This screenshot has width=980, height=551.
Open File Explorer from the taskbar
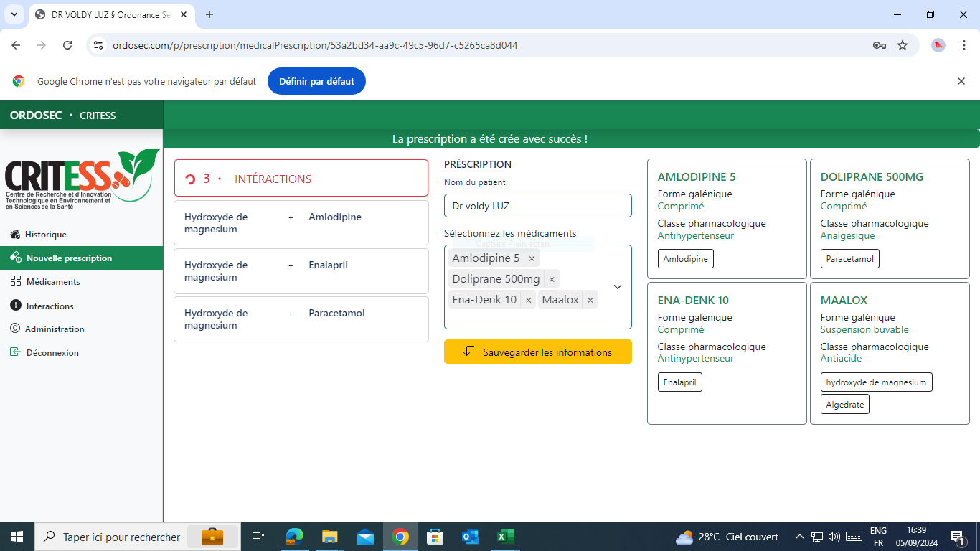(x=330, y=537)
